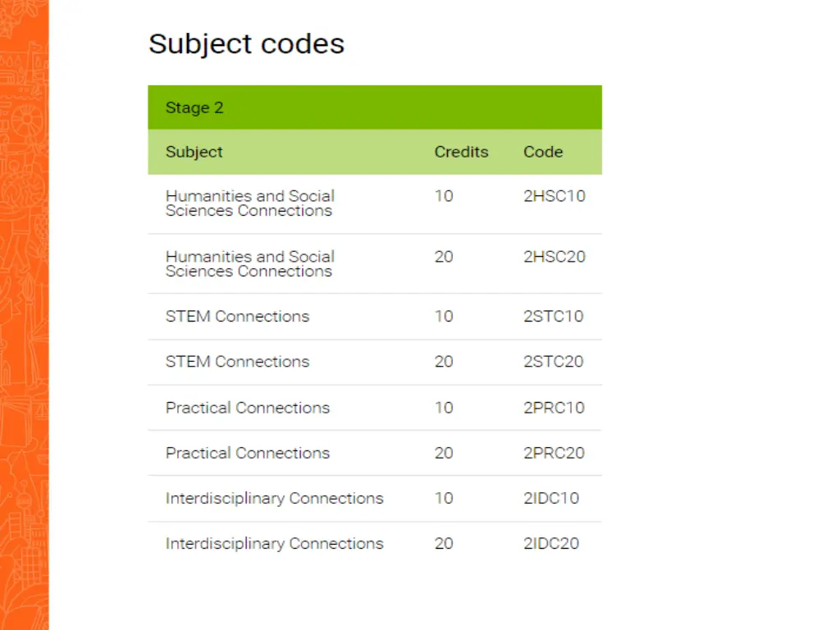Select the Stage 2 table header
Image resolution: width=840 pixels, height=630 pixels.
pyautogui.click(x=375, y=107)
